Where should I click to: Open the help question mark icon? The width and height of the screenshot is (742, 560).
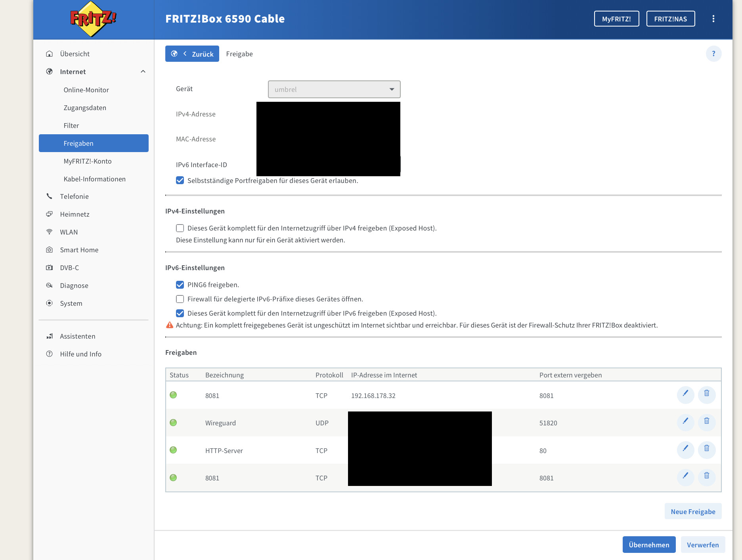click(713, 54)
